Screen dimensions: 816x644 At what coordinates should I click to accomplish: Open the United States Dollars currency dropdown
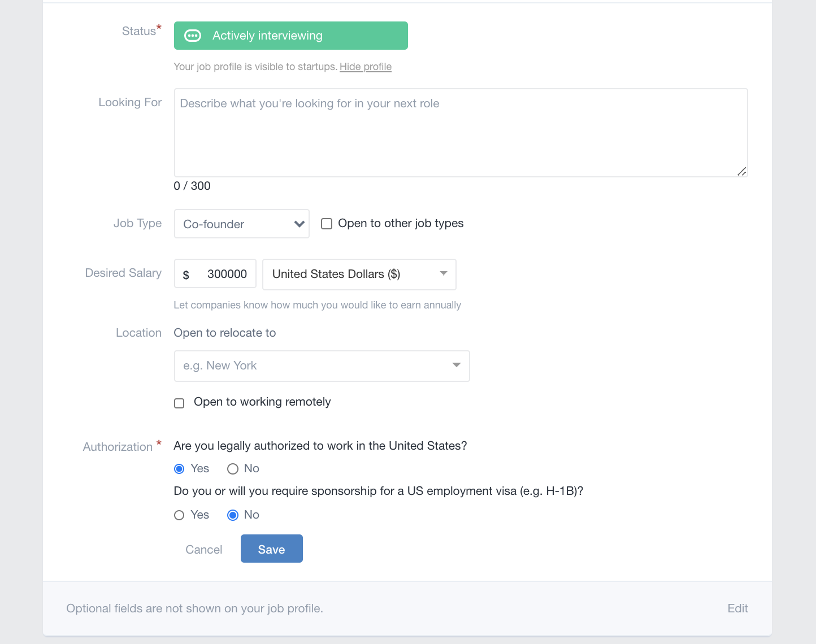(359, 274)
